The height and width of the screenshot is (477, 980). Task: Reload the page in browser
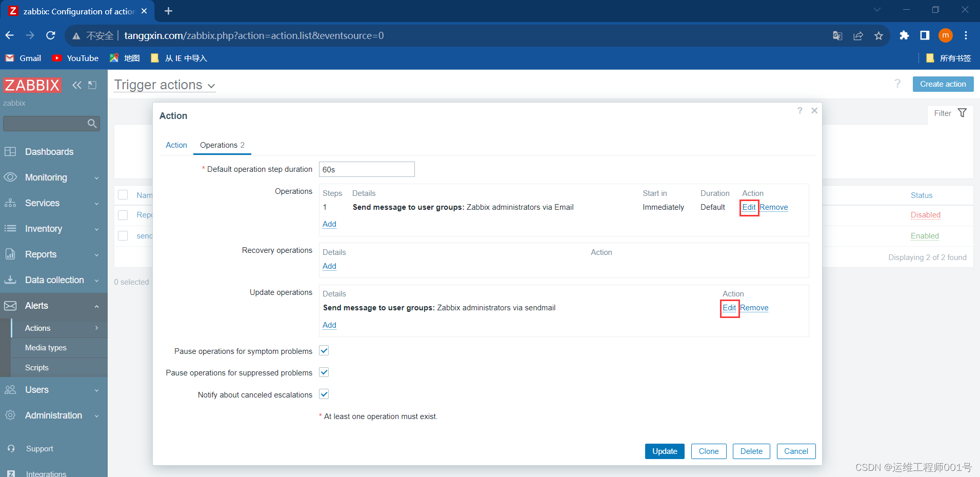pyautogui.click(x=51, y=35)
